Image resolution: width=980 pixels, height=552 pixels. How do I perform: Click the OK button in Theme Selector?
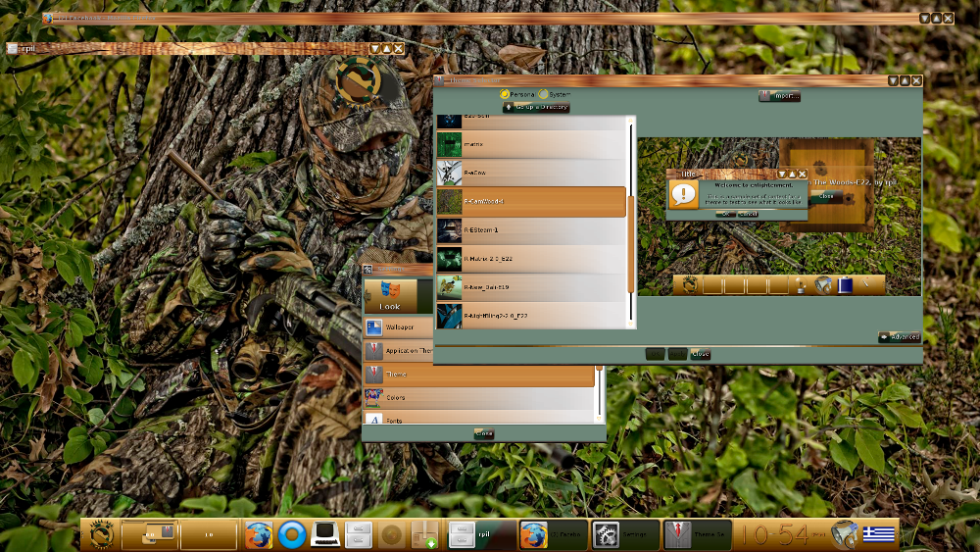pyautogui.click(x=655, y=354)
